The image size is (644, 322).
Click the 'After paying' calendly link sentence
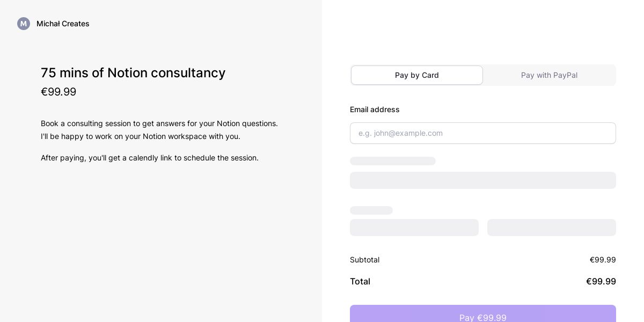click(x=150, y=158)
